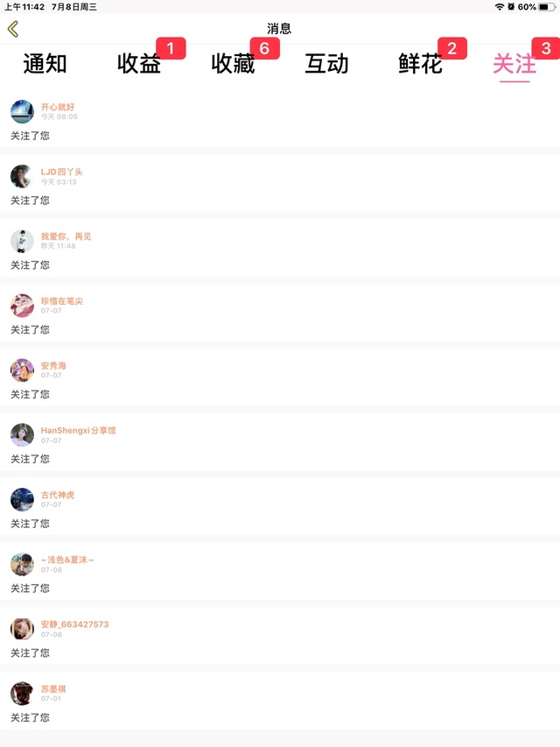Open the 通知 tab
Image resolution: width=560 pixels, height=747 pixels.
click(45, 64)
